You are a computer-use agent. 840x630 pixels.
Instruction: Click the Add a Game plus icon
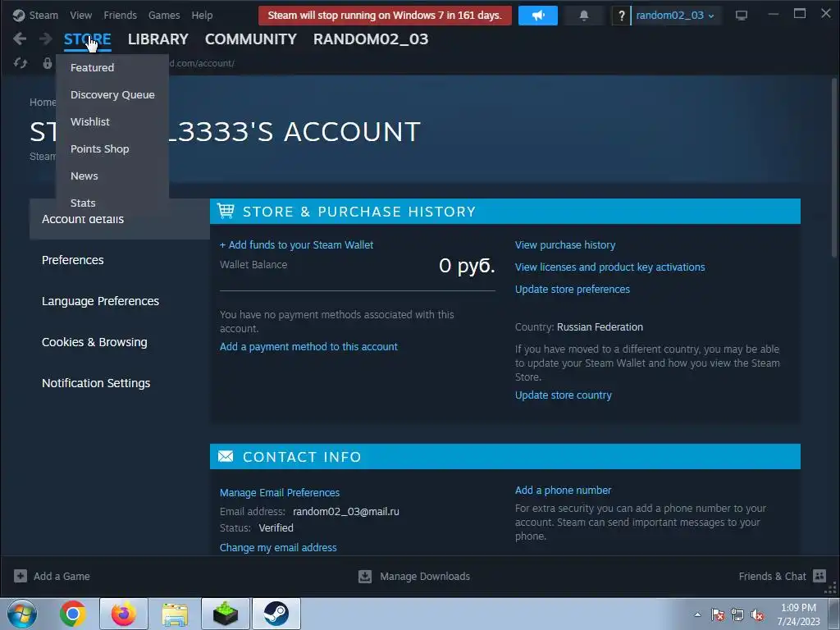21,576
